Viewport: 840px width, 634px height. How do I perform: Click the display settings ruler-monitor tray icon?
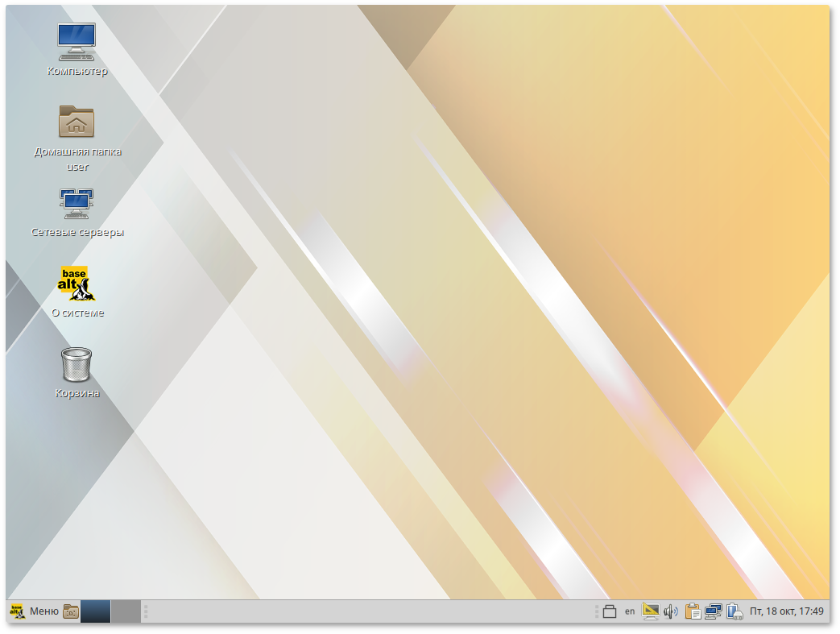tap(651, 611)
